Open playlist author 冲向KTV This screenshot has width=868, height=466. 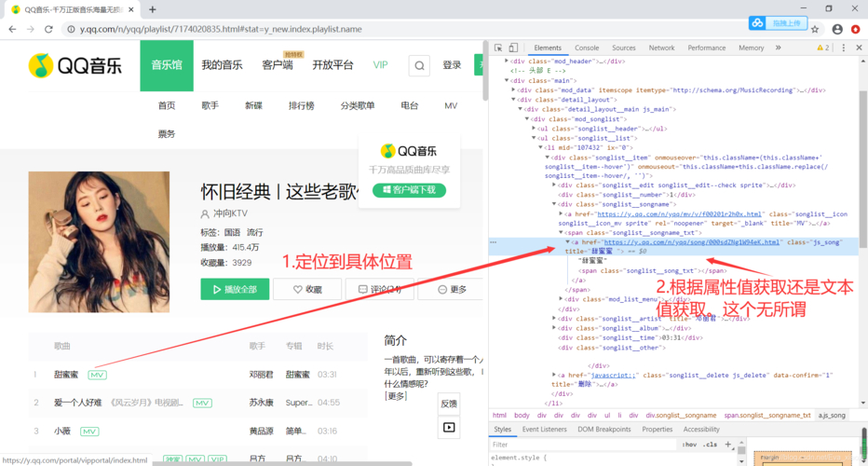[230, 213]
